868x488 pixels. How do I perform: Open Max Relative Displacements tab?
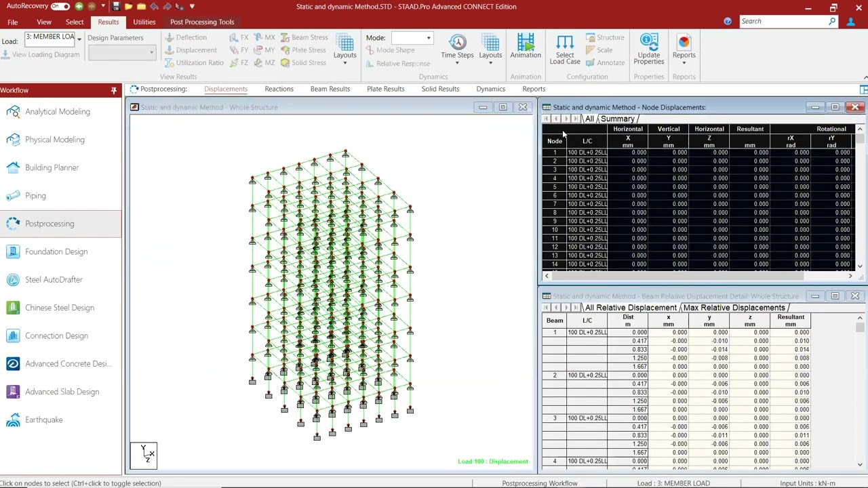coord(734,308)
